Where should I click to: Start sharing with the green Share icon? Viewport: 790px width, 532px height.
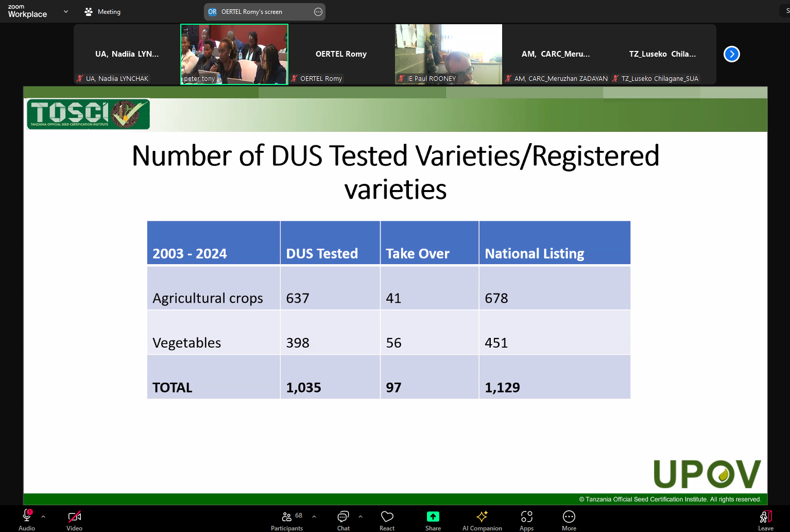(x=433, y=517)
